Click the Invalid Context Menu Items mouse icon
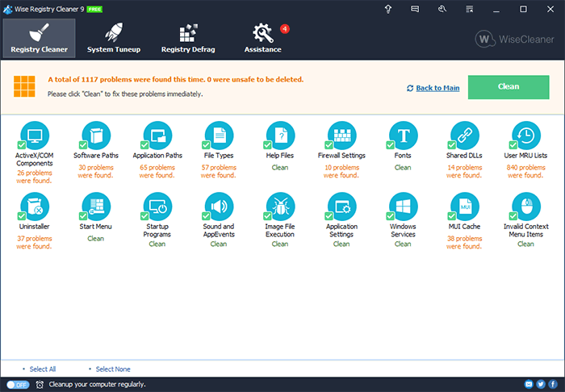This screenshot has width=565, height=392. pyautogui.click(x=526, y=206)
